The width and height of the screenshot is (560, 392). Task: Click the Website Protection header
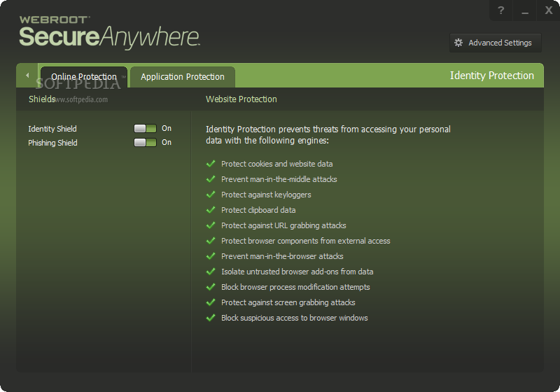[x=241, y=99]
